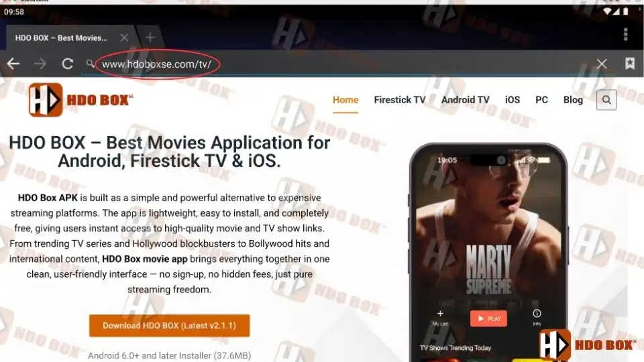Tap the Info icon on the phone mockup
This screenshot has height=362, width=644.
tap(537, 314)
